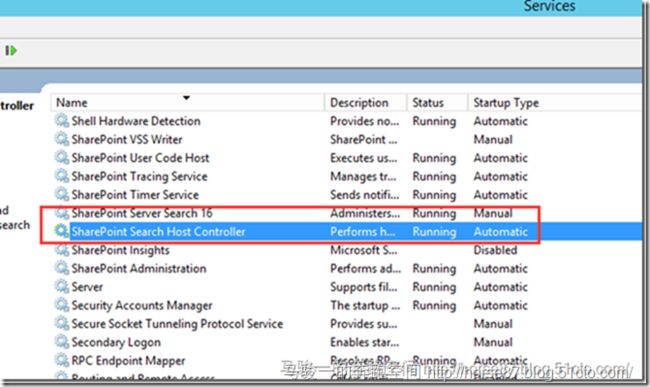
Task: Click gear icon for SharePoint User Code Host
Action: (62, 157)
